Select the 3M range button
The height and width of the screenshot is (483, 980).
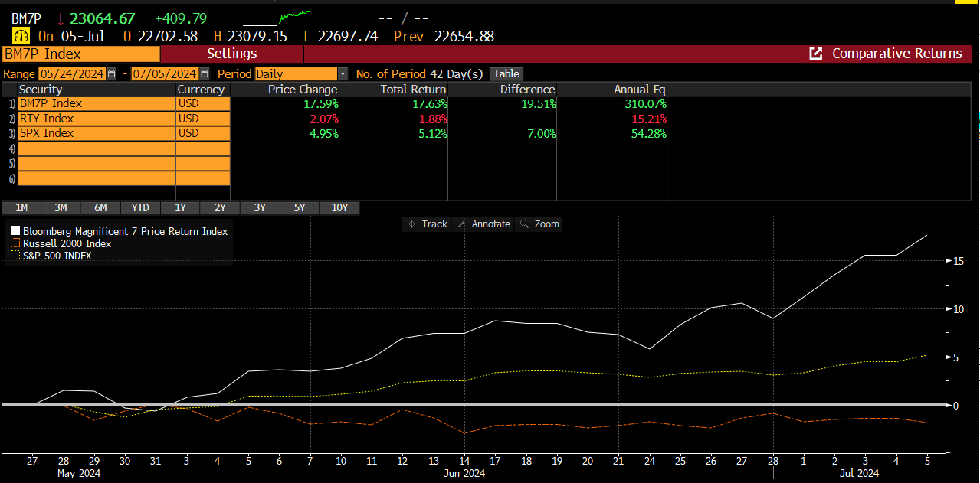click(61, 208)
